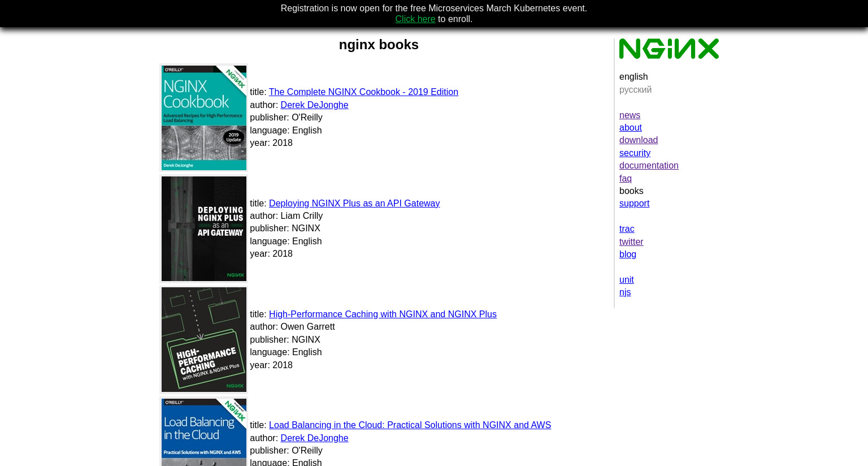
Task: Click the 'english' language text
Action: pyautogui.click(x=633, y=76)
